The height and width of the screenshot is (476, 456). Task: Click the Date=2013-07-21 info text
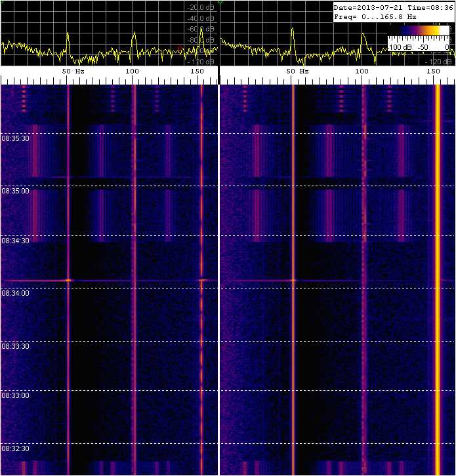coord(365,7)
